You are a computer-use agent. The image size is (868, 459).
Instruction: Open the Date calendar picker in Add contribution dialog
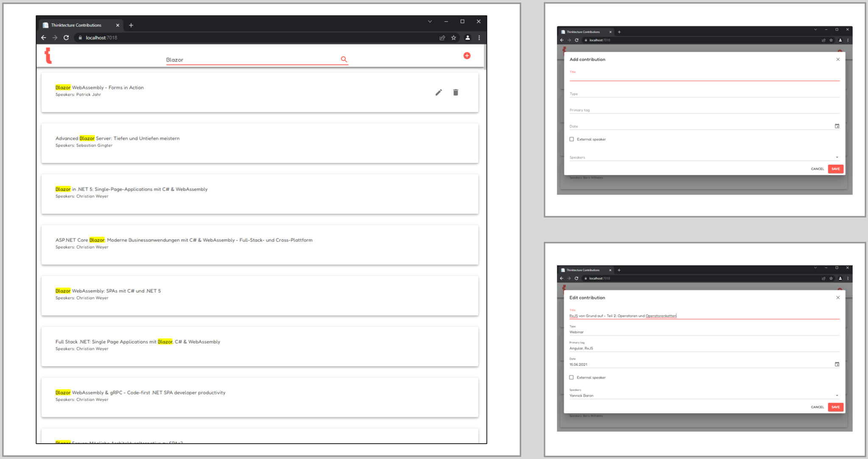[837, 125]
